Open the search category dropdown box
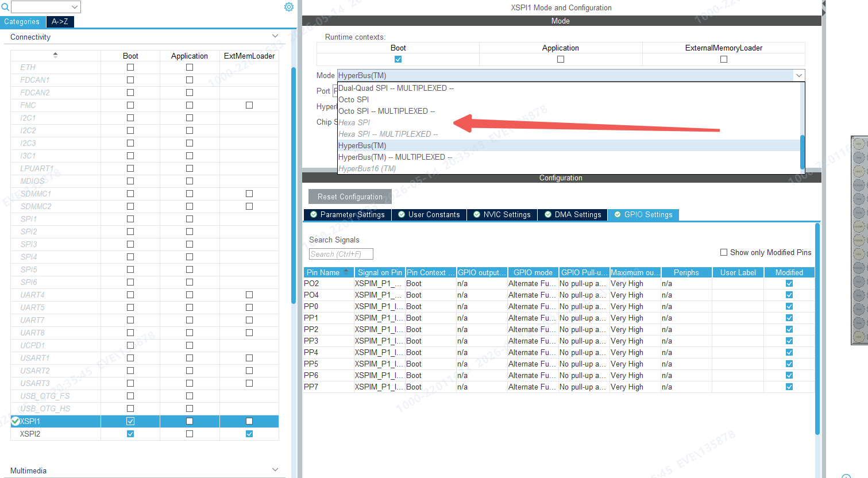This screenshot has height=478, width=868. coord(46,7)
